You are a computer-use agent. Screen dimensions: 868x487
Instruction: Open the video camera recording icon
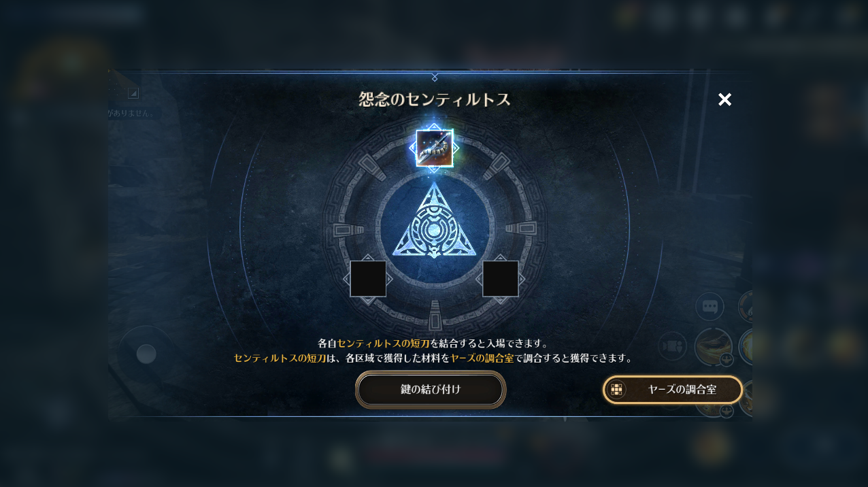[672, 346]
